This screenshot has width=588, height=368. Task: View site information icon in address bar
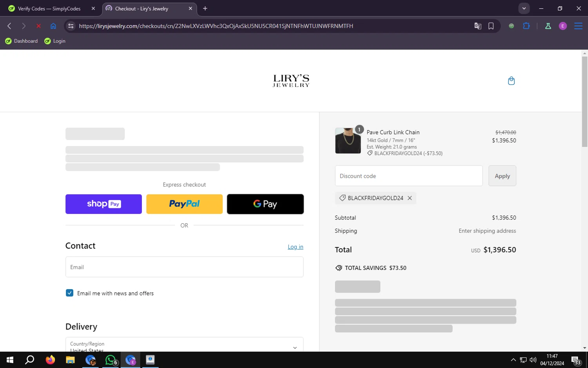[x=71, y=26]
